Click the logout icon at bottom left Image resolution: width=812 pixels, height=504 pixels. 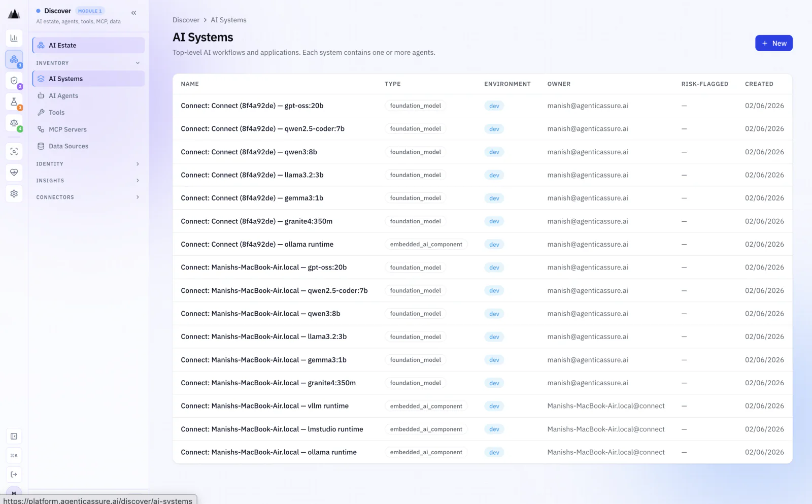point(14,475)
